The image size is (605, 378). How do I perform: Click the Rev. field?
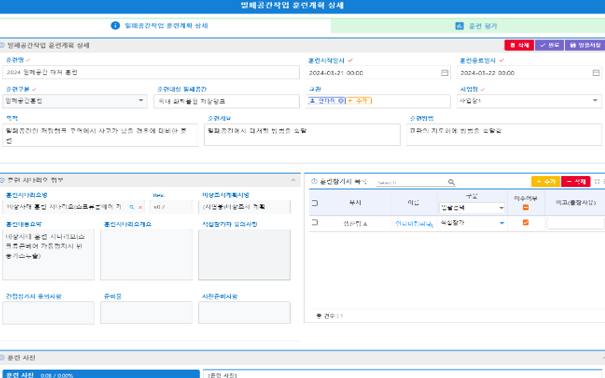pos(171,207)
